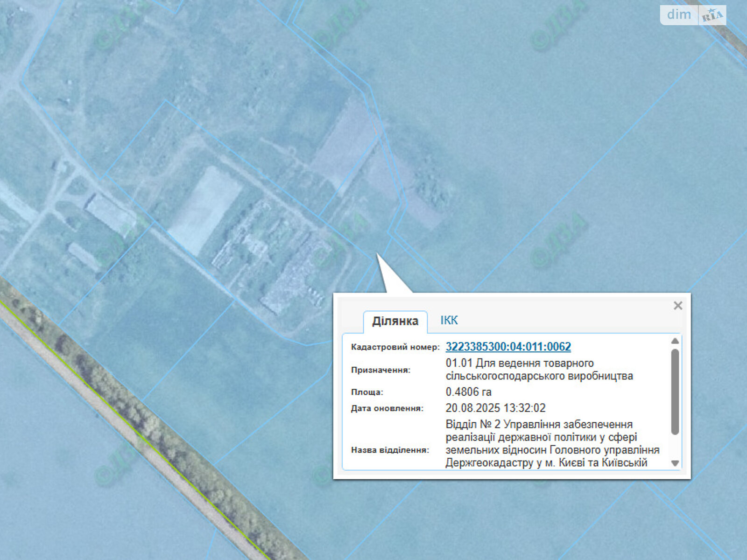Click the area value 0.4806 га
Viewport: 747px width, 560px height.
pos(468,392)
